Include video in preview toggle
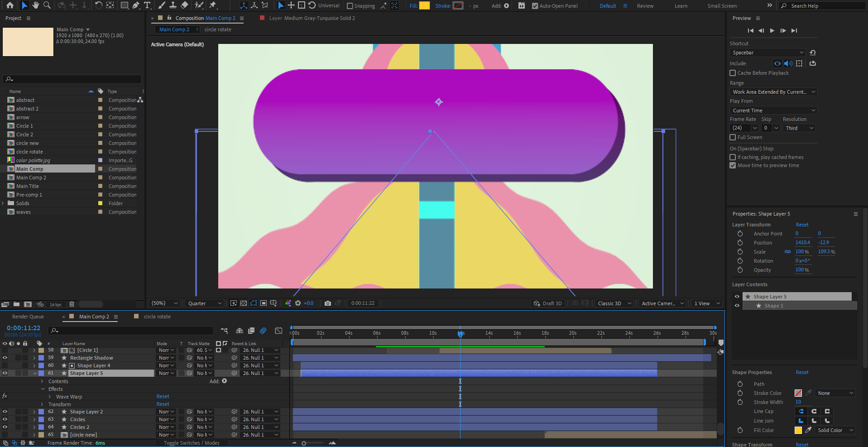This screenshot has height=447, width=868. point(777,63)
